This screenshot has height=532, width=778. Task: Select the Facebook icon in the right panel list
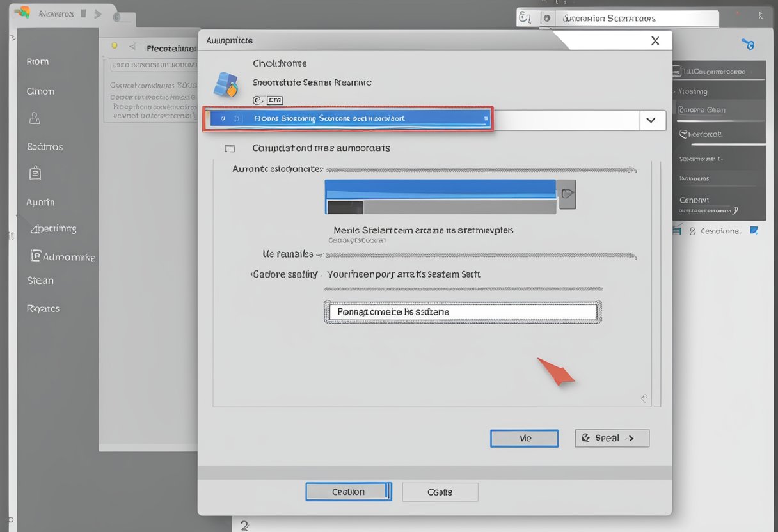click(x=685, y=134)
